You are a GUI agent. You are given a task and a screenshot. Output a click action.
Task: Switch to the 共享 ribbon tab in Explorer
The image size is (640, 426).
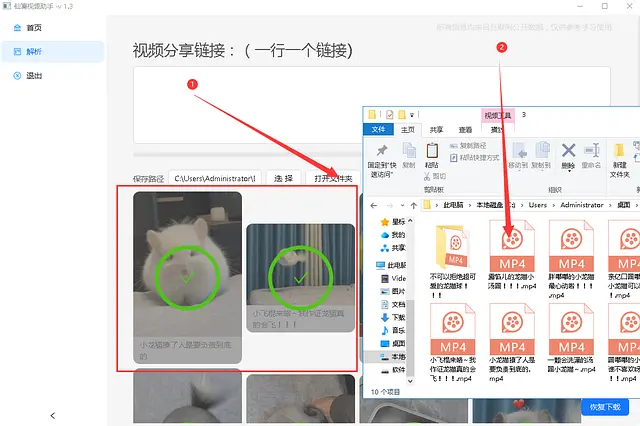[x=436, y=130]
